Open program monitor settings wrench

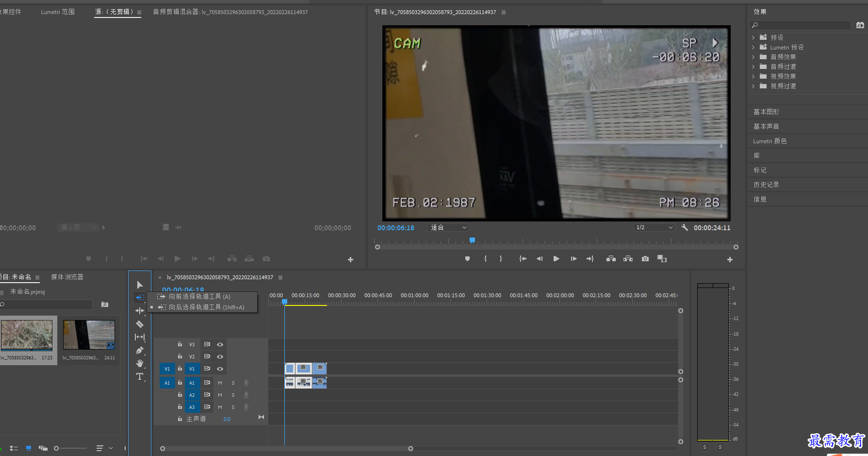pyautogui.click(x=685, y=227)
